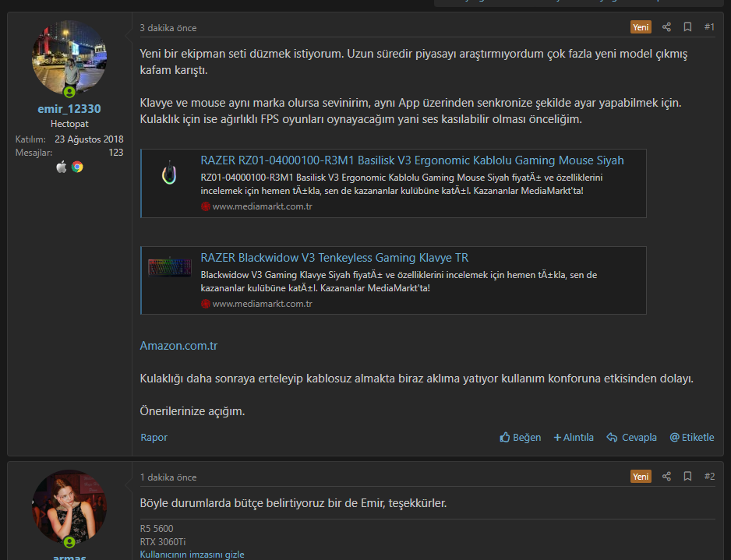This screenshot has height=560, width=731.
Task: Click Apple device icon under emir_12330
Action: (x=62, y=167)
